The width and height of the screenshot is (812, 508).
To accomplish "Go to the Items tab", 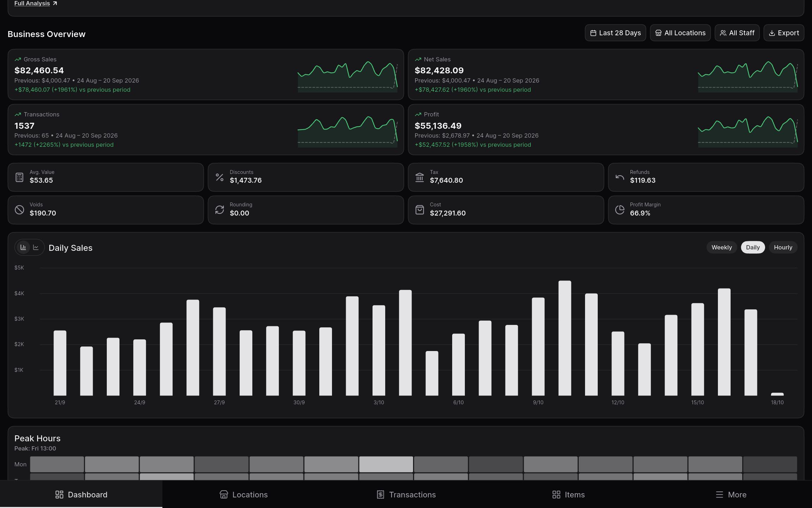I will tap(568, 494).
